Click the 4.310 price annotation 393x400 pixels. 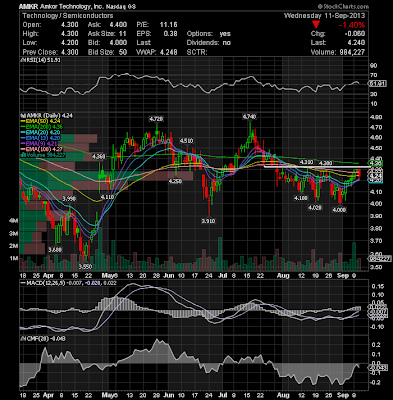[307, 162]
